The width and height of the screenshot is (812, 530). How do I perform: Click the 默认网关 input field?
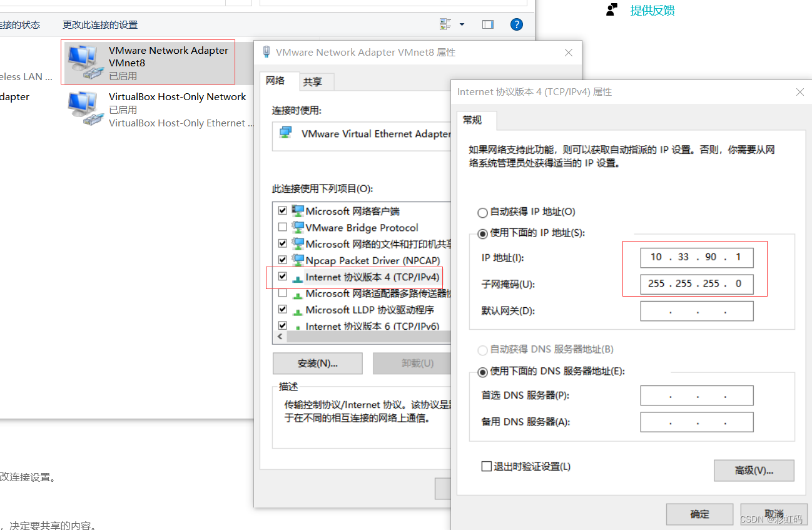(x=697, y=311)
